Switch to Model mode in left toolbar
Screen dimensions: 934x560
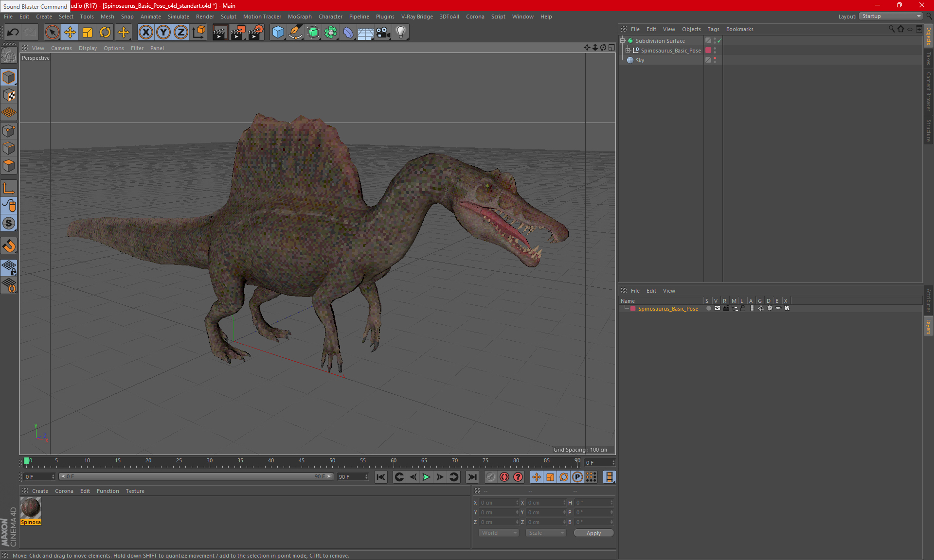(9, 77)
